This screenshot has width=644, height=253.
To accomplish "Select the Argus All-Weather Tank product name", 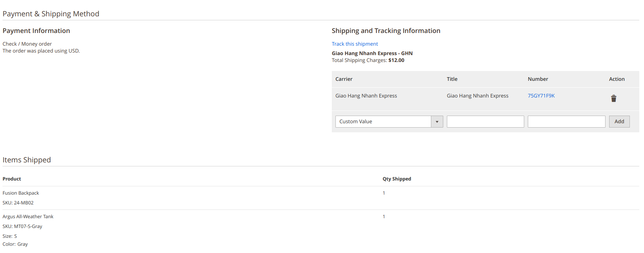I will [x=28, y=217].
